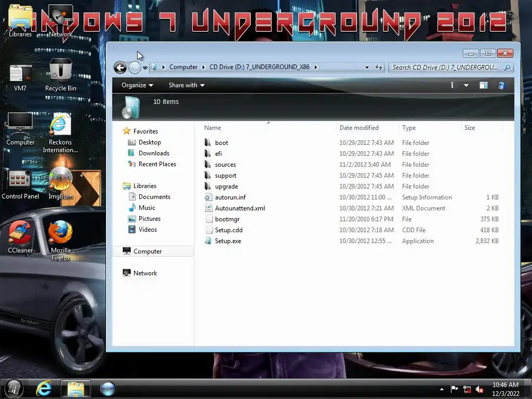Open Downloads in Favorites
Image resolution: width=532 pixels, height=399 pixels.
154,153
